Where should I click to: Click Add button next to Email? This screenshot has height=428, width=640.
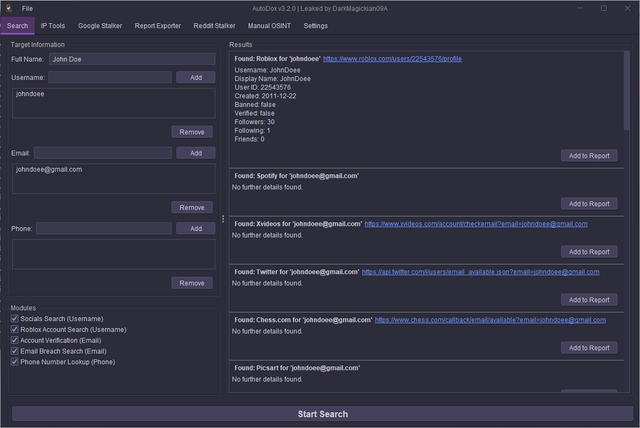tap(196, 153)
